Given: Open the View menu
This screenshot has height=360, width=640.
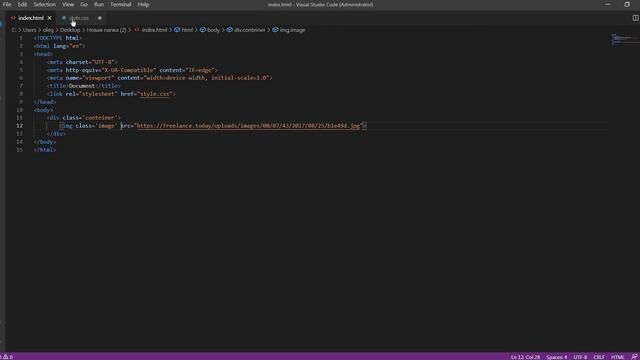Looking at the screenshot, I should (68, 4).
